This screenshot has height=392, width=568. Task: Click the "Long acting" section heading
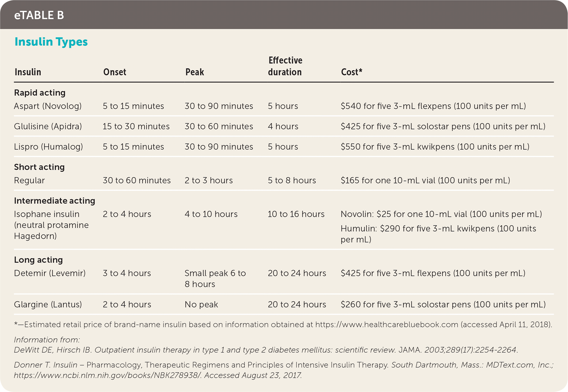[38, 260]
